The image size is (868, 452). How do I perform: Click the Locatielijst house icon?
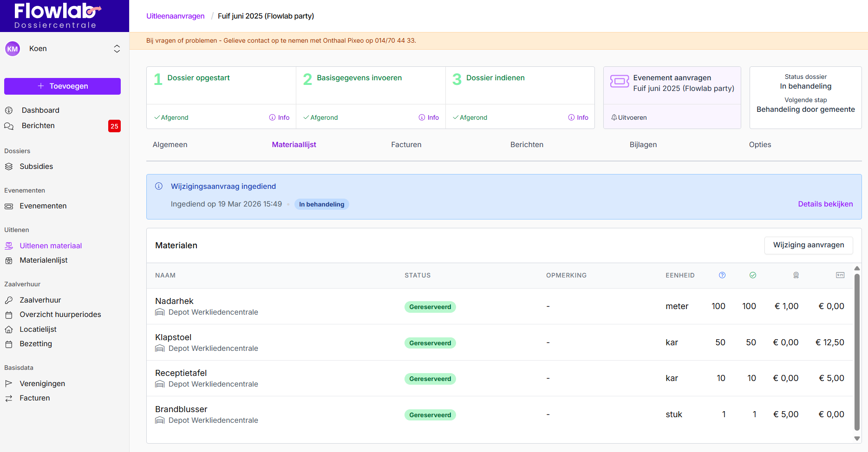[x=9, y=329]
